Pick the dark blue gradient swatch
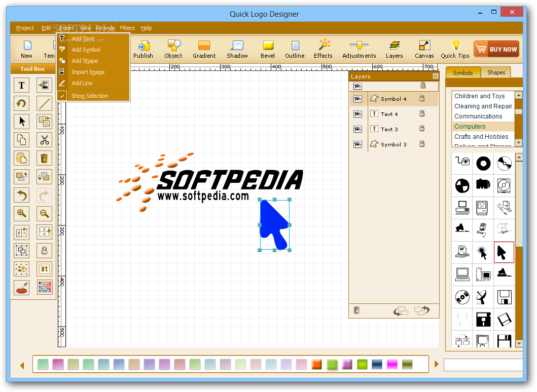The width and height of the screenshot is (537, 392). [377, 364]
